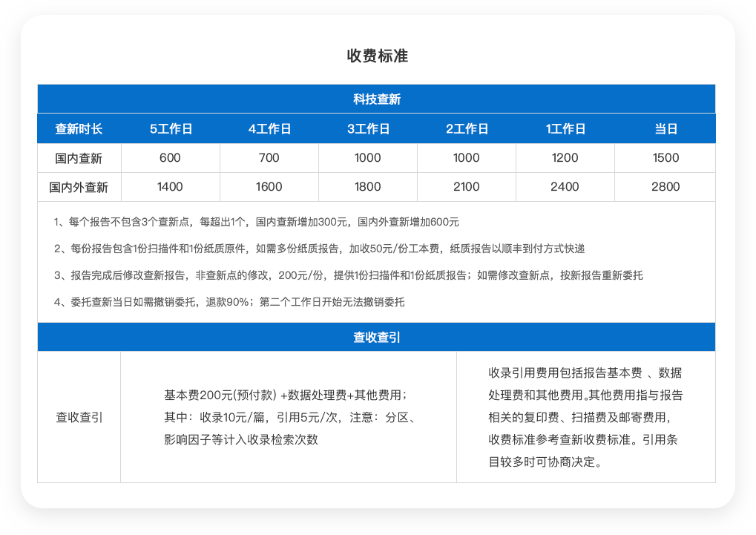The height and width of the screenshot is (535, 756).
Task: Click the 2800 price cell
Action: coord(665,187)
